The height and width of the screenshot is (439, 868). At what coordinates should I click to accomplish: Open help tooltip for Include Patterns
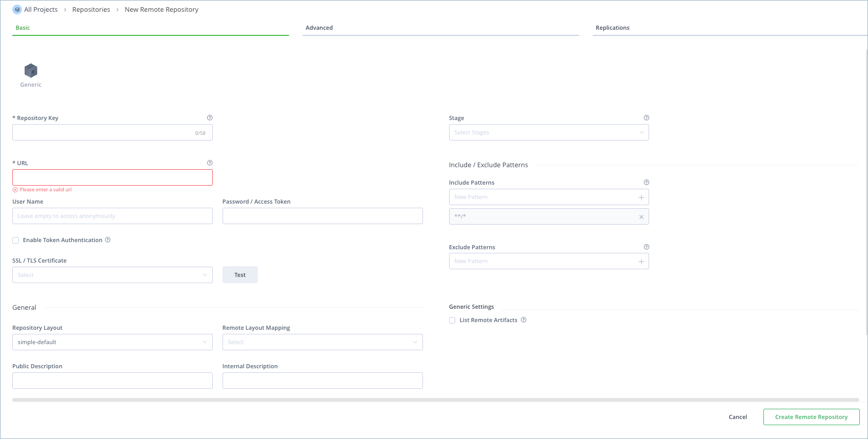click(647, 182)
